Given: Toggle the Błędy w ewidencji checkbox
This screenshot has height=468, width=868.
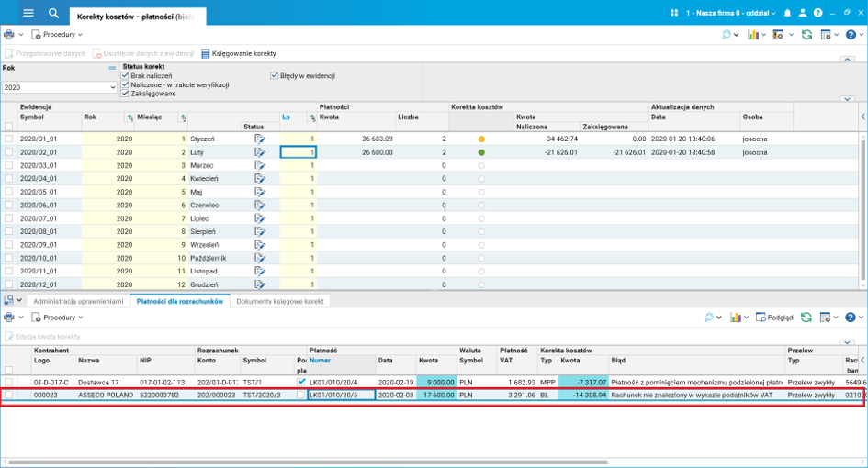Looking at the screenshot, I should pyautogui.click(x=274, y=75).
